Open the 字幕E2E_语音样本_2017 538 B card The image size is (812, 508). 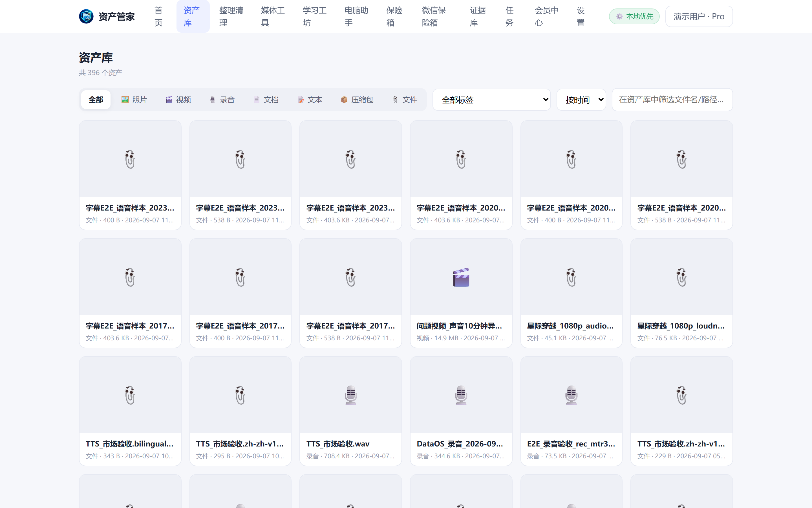(351, 293)
